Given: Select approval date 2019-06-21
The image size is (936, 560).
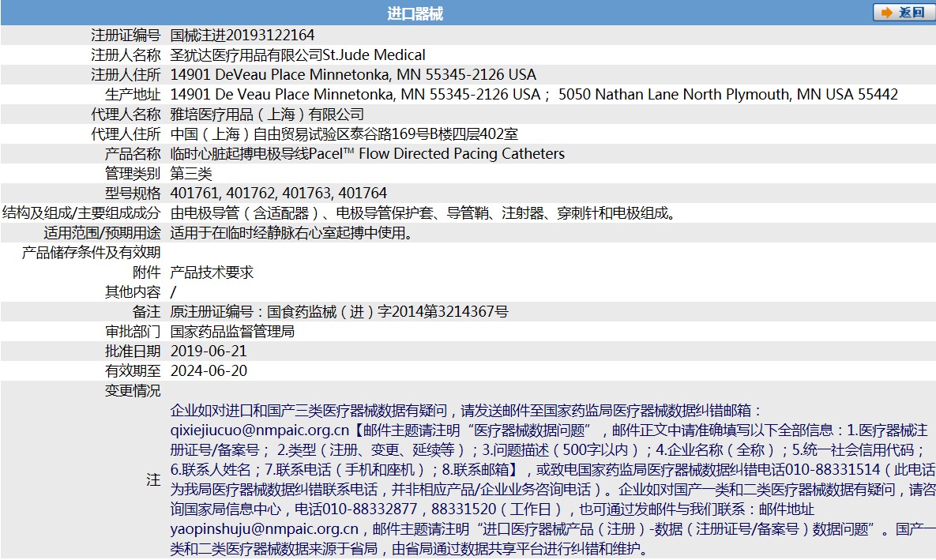Looking at the screenshot, I should coord(209,351).
